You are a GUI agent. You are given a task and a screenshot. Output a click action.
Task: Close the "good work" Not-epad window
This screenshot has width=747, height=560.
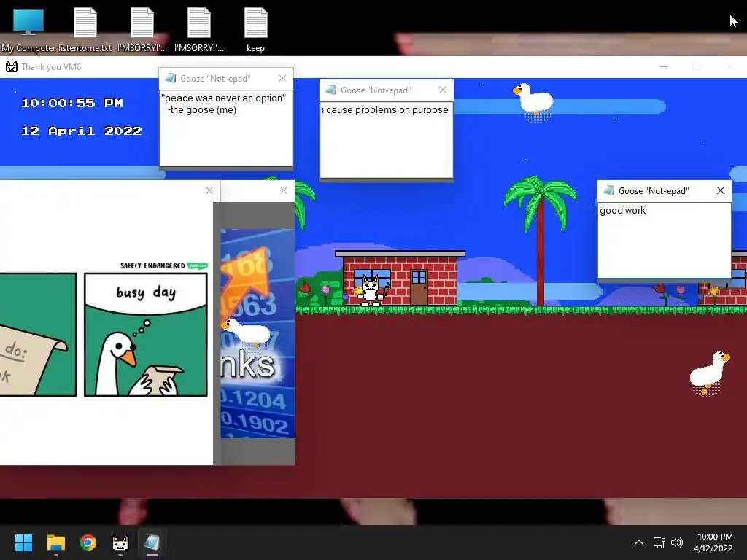720,190
